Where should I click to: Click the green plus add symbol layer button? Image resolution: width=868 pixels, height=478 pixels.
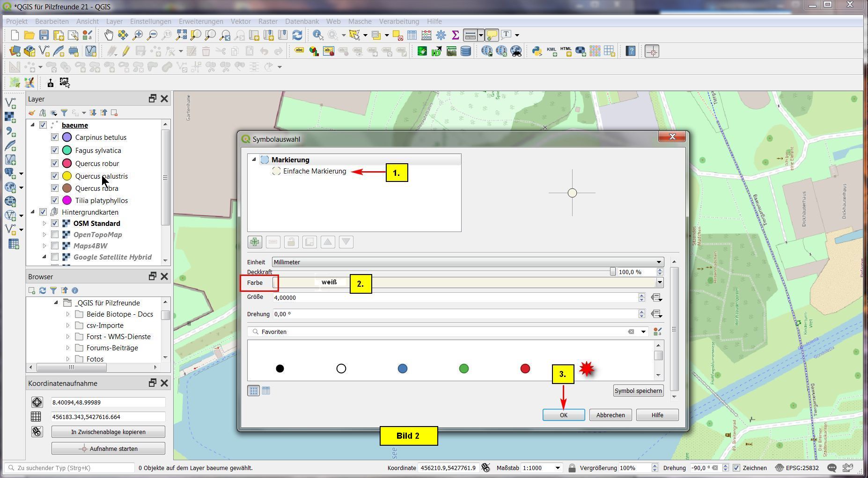pyautogui.click(x=255, y=242)
